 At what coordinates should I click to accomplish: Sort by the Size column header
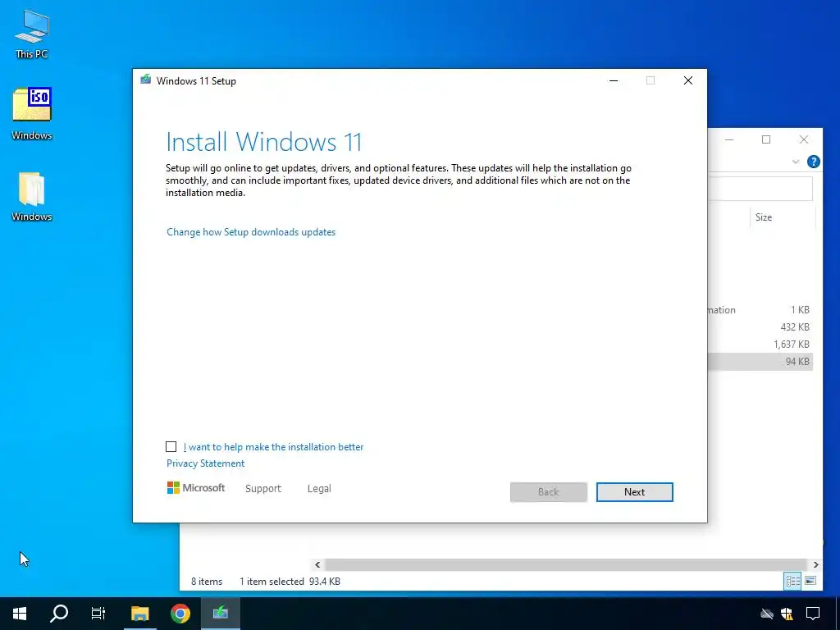[x=782, y=217]
